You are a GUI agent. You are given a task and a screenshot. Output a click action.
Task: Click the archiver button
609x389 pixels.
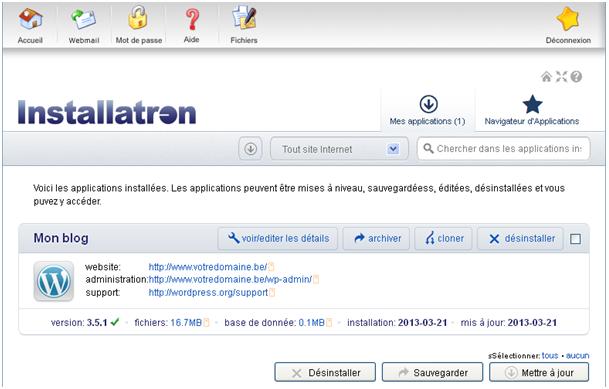(376, 238)
